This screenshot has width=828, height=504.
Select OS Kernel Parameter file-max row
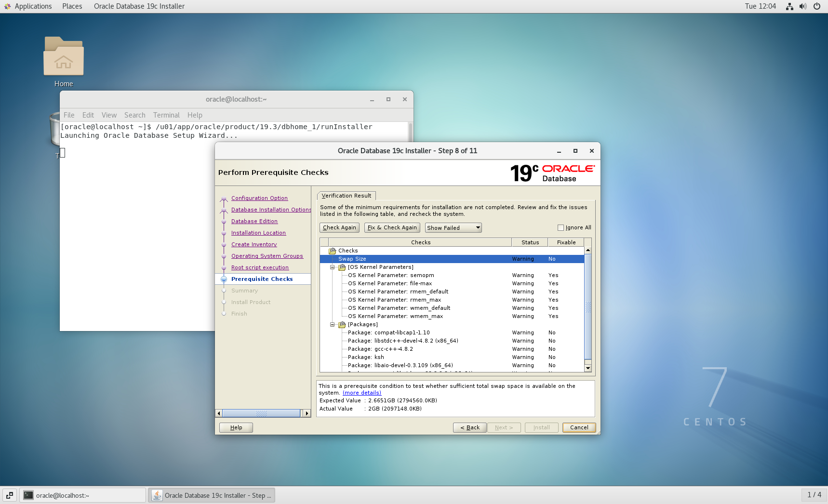coord(452,283)
